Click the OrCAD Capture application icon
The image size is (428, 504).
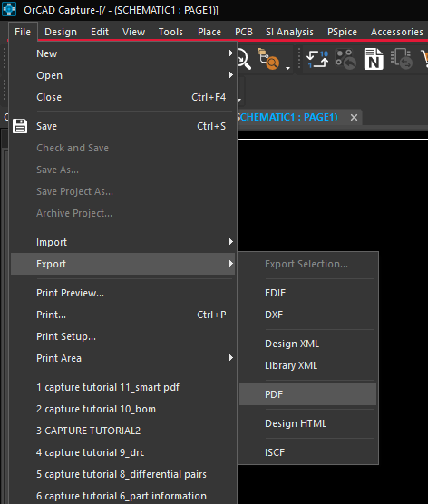[9, 9]
